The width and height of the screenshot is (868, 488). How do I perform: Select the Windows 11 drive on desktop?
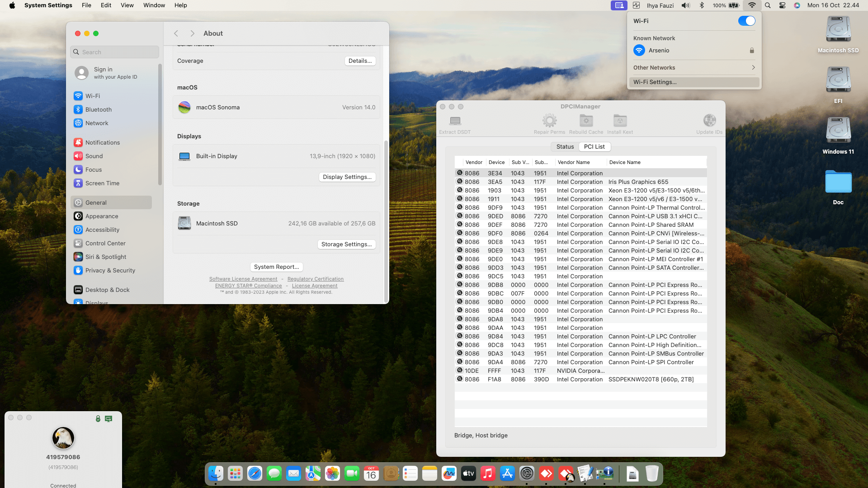click(x=838, y=135)
